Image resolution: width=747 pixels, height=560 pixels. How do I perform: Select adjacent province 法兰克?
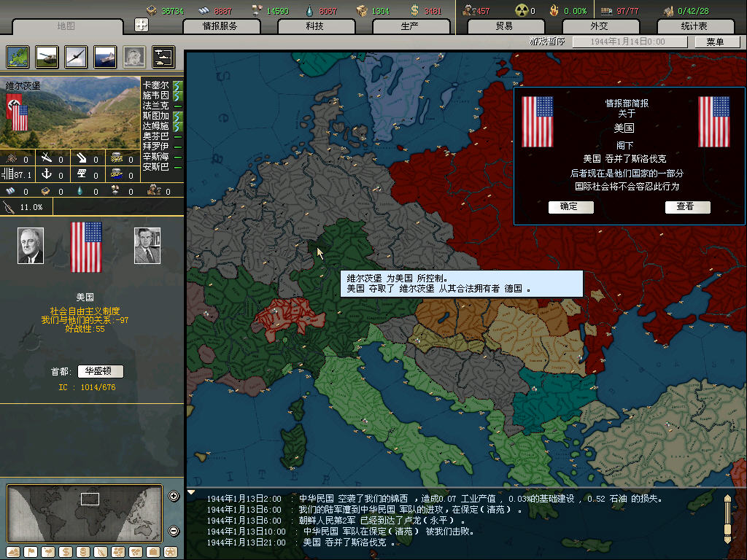(155, 106)
